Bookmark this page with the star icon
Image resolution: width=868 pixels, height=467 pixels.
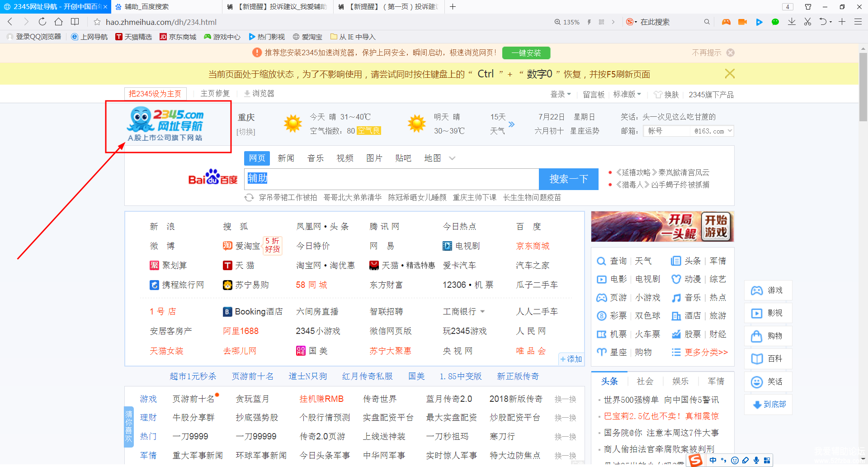point(97,22)
